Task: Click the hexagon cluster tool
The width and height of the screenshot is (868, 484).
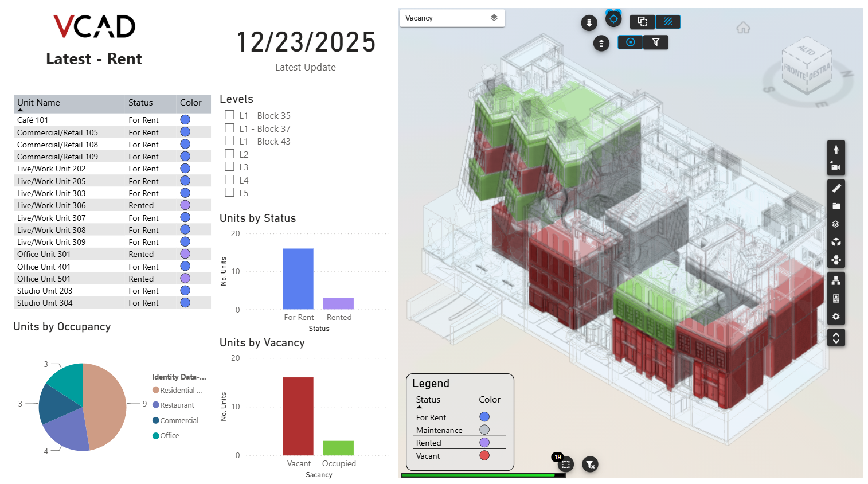Action: tap(836, 260)
